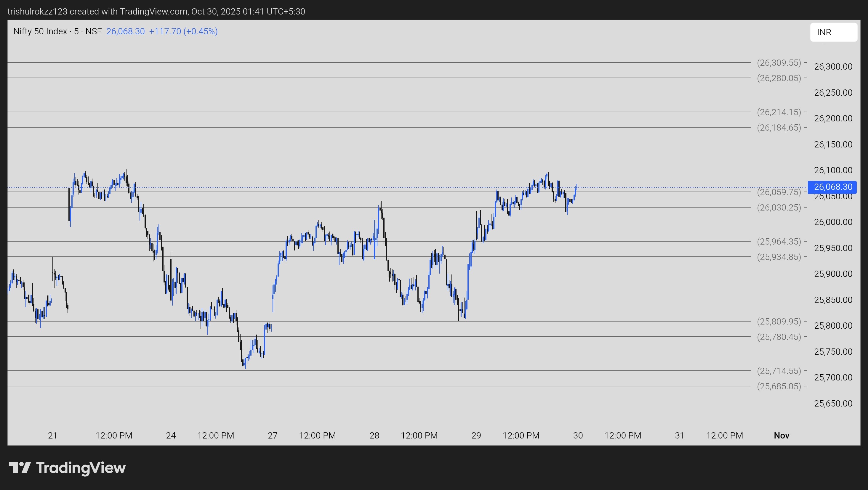
Task: Select the 25,714.55 level label
Action: [779, 371]
